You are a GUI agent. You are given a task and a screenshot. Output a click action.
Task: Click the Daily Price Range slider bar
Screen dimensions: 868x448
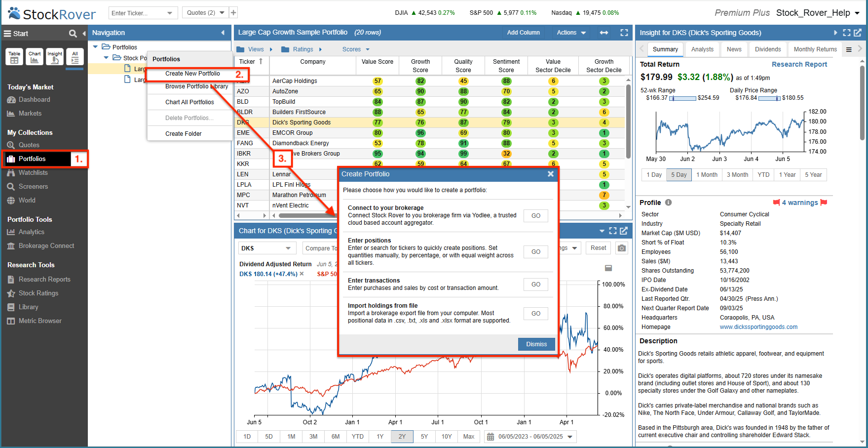click(x=769, y=98)
